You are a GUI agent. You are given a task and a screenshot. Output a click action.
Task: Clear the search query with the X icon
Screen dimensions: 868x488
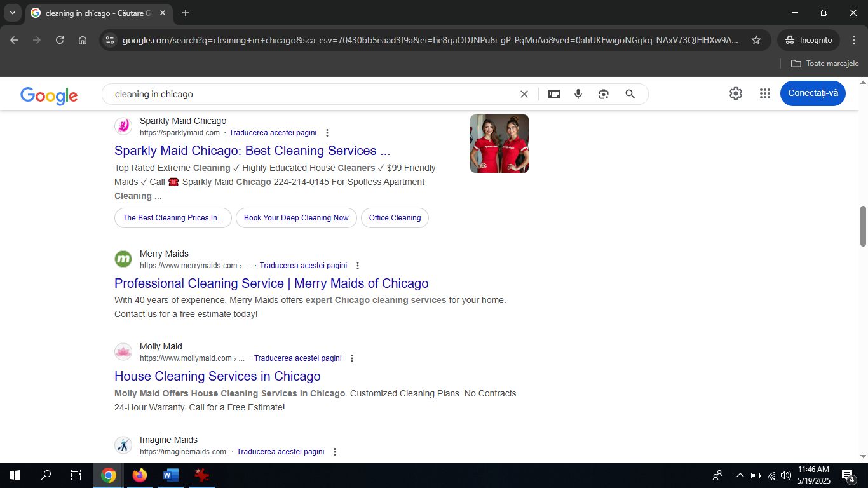[x=524, y=93]
